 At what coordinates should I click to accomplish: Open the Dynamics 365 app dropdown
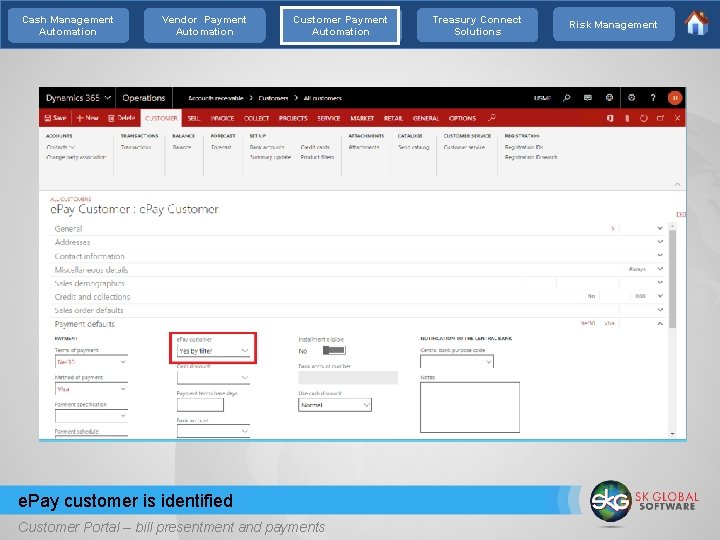tap(78, 98)
